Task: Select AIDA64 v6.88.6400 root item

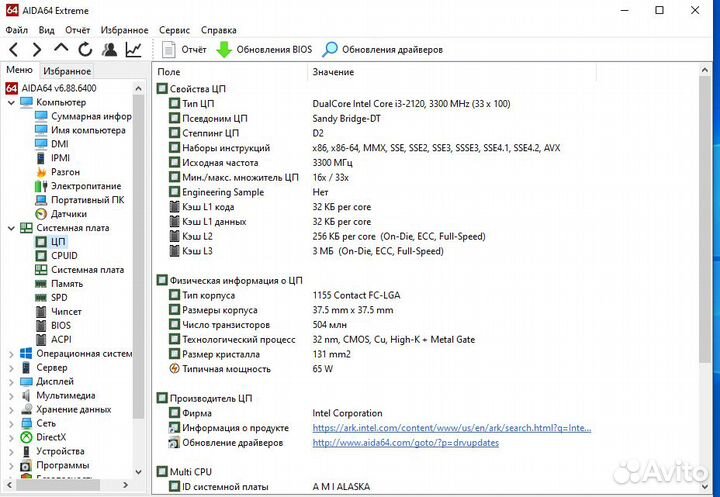Action: [x=51, y=88]
